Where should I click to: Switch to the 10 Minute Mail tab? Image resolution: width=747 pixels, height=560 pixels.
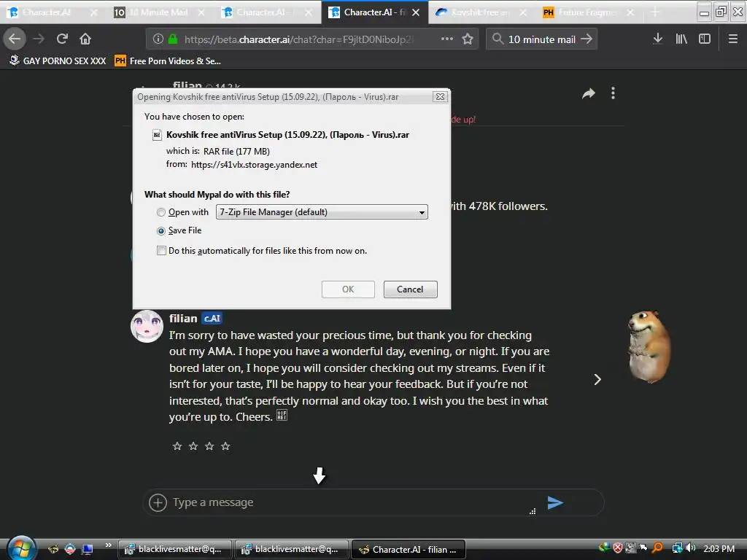[158, 12]
